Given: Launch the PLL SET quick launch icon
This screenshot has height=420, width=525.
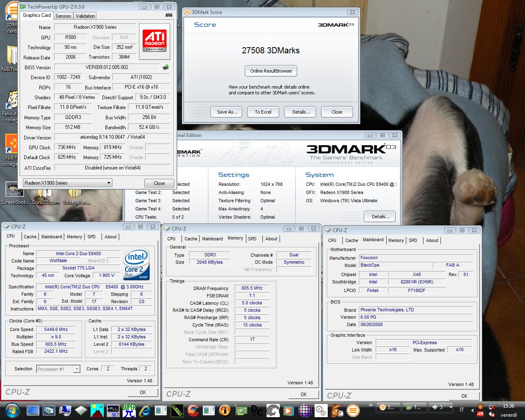Looking at the screenshot, I should (x=113, y=410).
